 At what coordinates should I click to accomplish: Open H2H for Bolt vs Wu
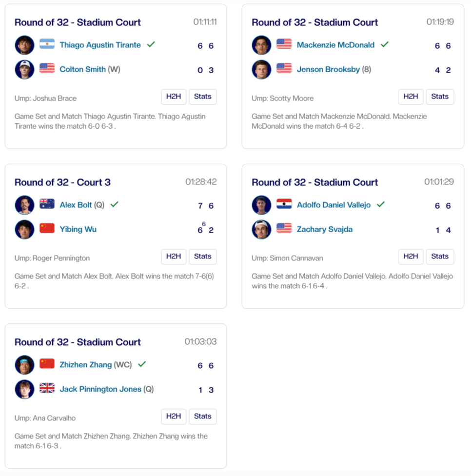click(x=174, y=257)
